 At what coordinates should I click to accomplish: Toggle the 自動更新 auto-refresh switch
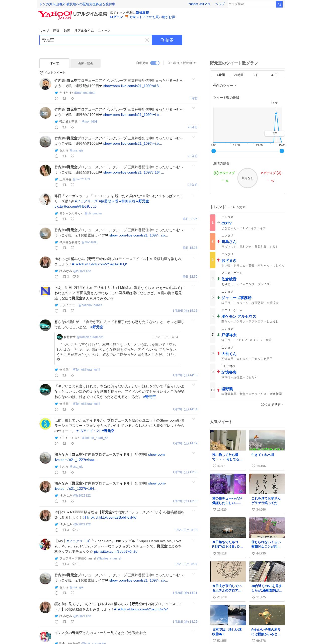coord(155,63)
